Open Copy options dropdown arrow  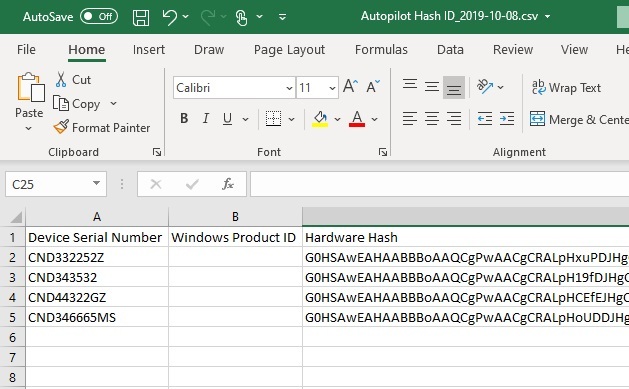click(114, 103)
